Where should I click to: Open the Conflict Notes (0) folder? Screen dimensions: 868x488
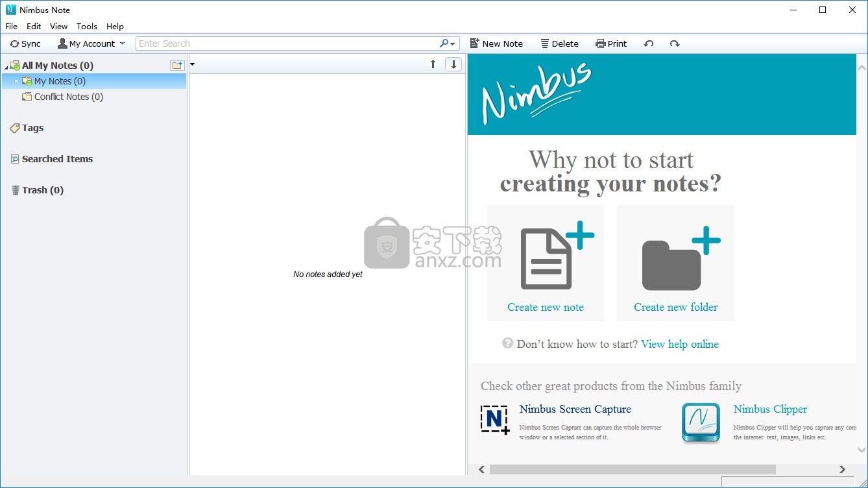[x=69, y=97]
